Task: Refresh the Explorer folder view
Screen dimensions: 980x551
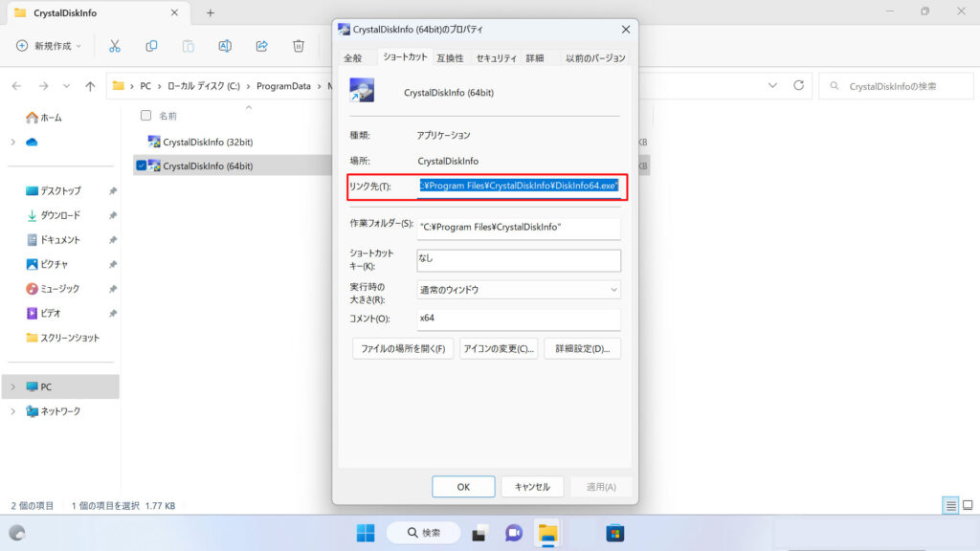Action: (799, 85)
